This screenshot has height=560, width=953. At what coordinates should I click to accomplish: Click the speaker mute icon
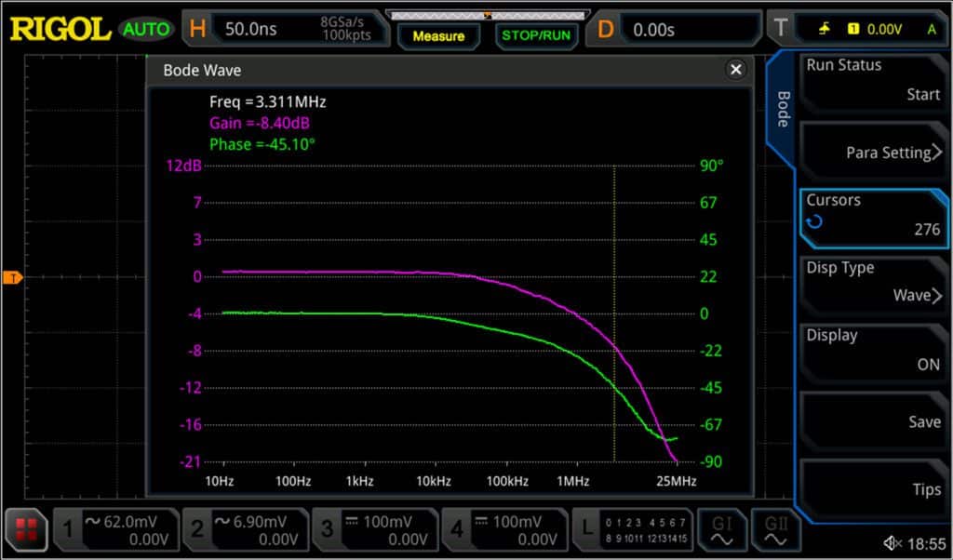[892, 543]
